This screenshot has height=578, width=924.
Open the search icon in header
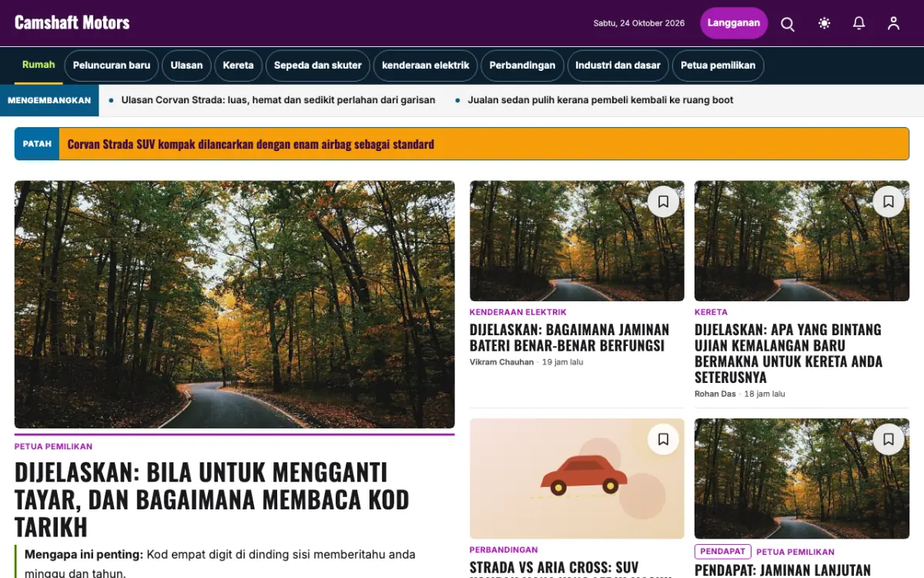pyautogui.click(x=788, y=23)
